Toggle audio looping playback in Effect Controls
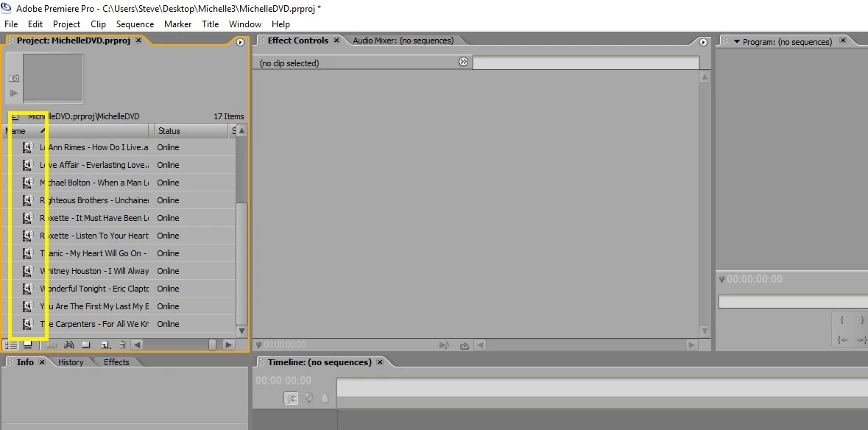Viewport: 868px width, 430px height. click(444, 345)
